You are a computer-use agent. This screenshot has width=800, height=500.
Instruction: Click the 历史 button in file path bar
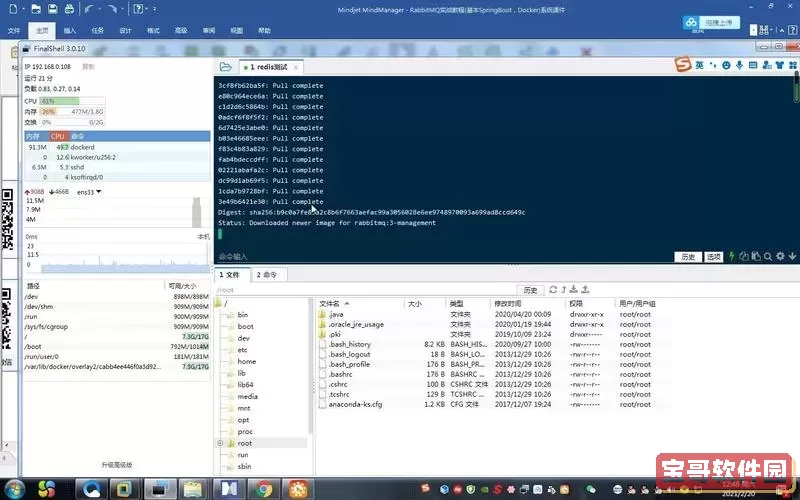531,290
